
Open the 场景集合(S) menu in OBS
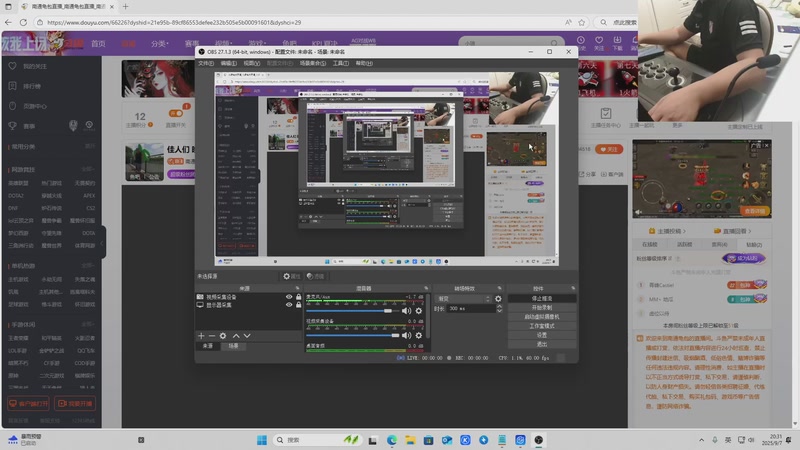(313, 63)
